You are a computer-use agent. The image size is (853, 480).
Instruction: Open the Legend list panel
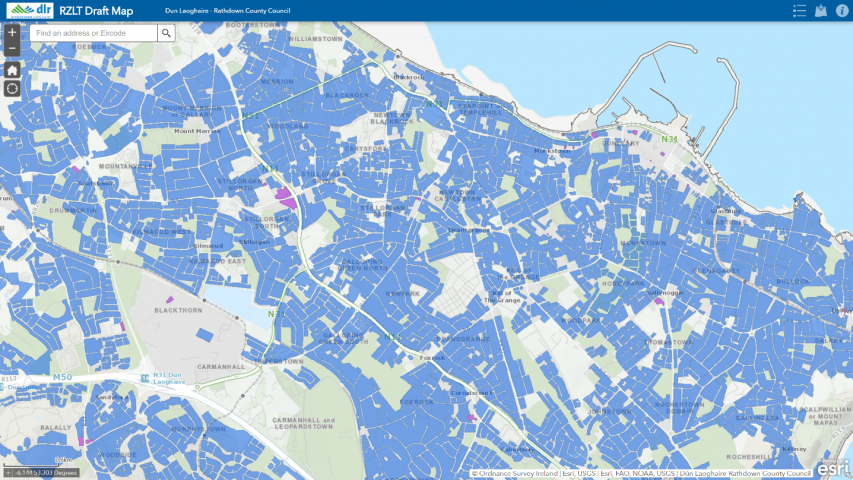799,11
